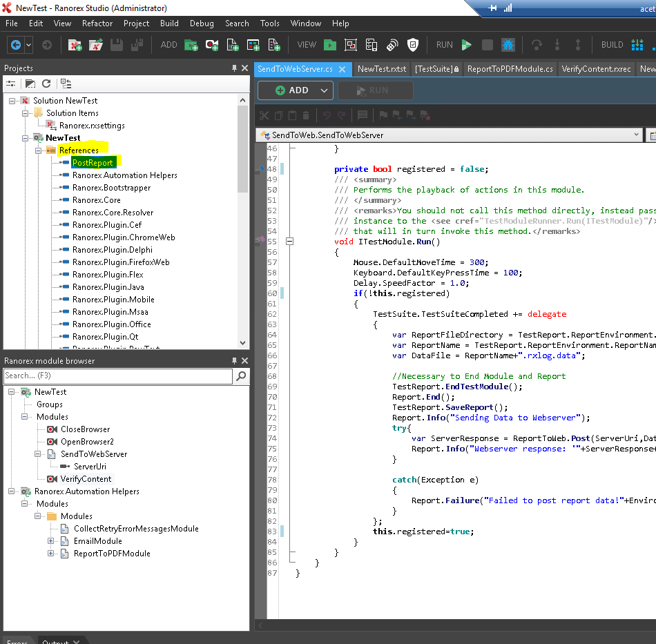Click the magnifier icon in module browser
656x644 pixels.
coord(241,376)
